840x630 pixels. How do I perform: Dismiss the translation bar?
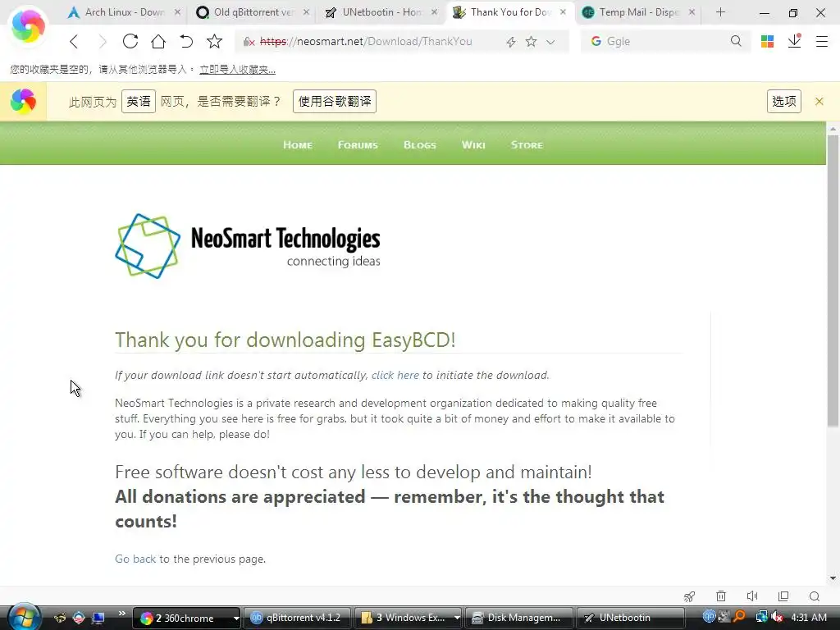coord(819,101)
